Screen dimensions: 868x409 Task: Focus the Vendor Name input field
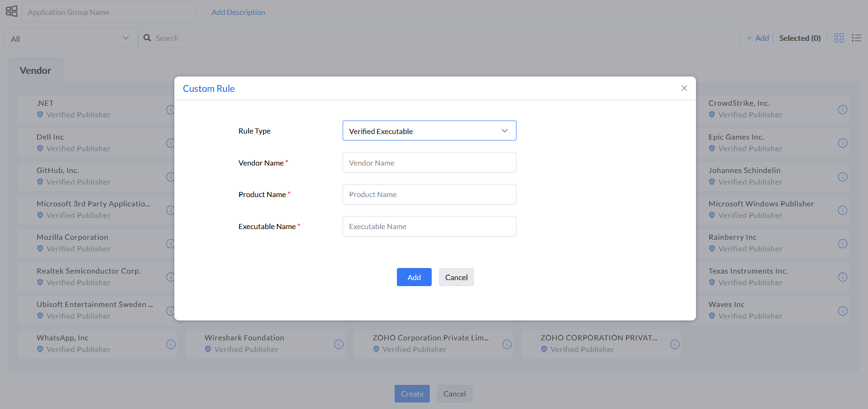coord(429,163)
